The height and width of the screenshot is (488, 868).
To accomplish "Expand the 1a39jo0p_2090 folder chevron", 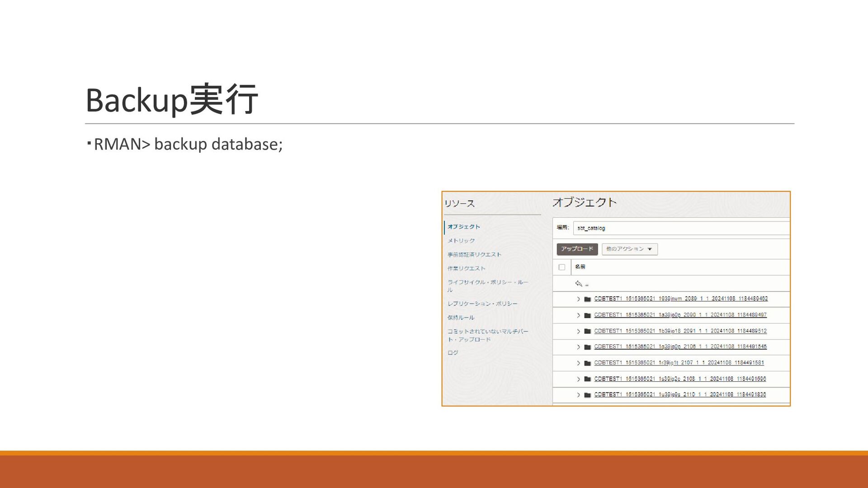I will [x=578, y=315].
